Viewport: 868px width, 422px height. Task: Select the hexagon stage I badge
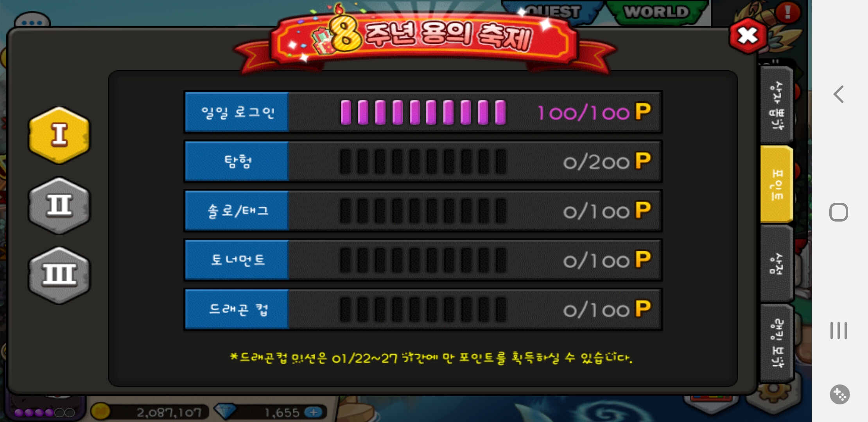[x=59, y=135]
